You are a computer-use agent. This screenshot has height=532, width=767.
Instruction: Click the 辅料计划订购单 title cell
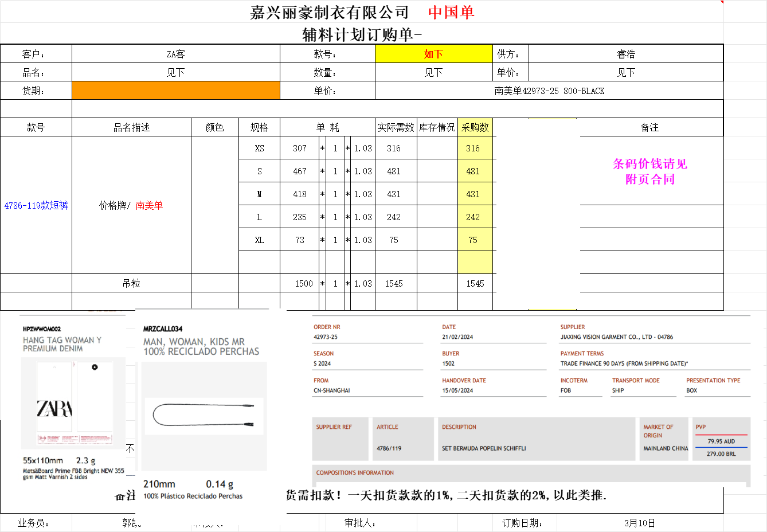361,34
